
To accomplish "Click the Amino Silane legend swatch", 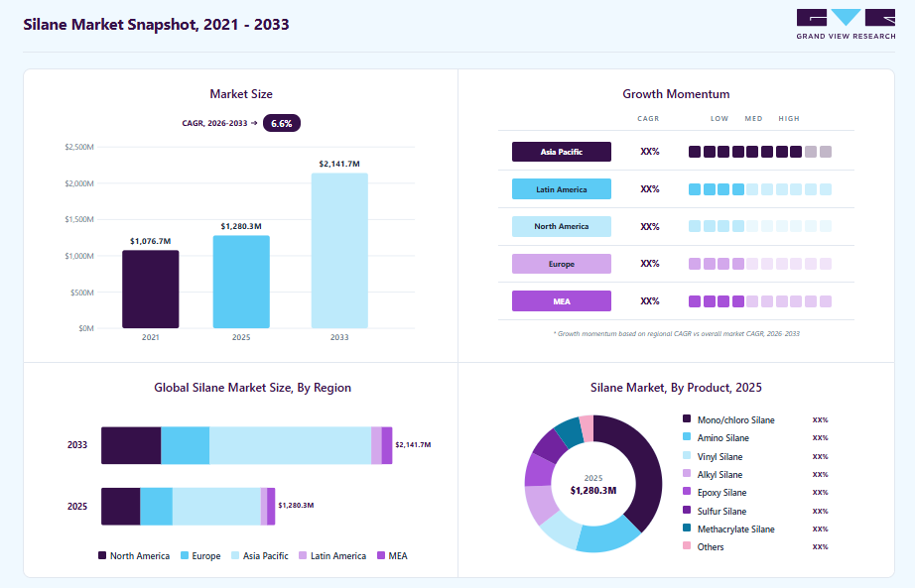I will (687, 437).
